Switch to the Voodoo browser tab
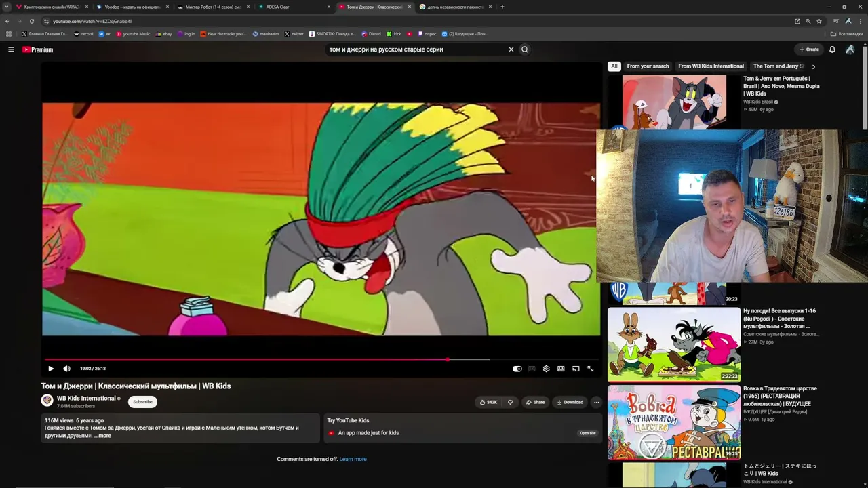This screenshot has height=488, width=868. [132, 7]
